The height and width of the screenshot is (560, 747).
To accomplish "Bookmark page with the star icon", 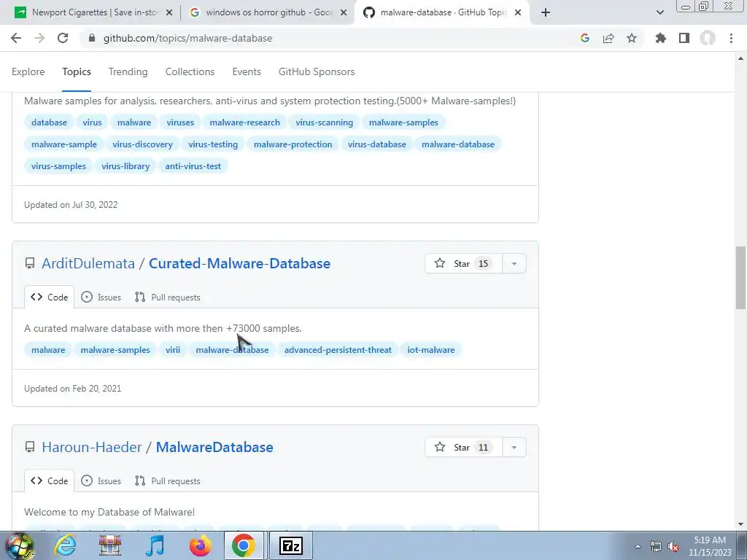I will point(632,38).
